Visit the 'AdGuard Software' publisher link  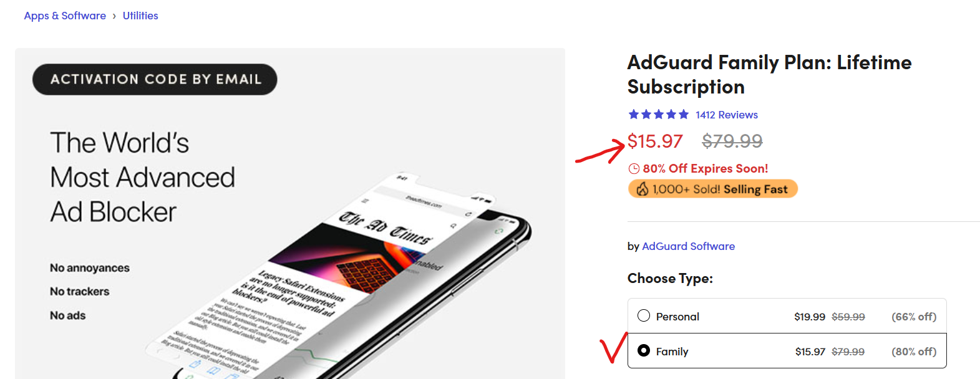coord(688,246)
